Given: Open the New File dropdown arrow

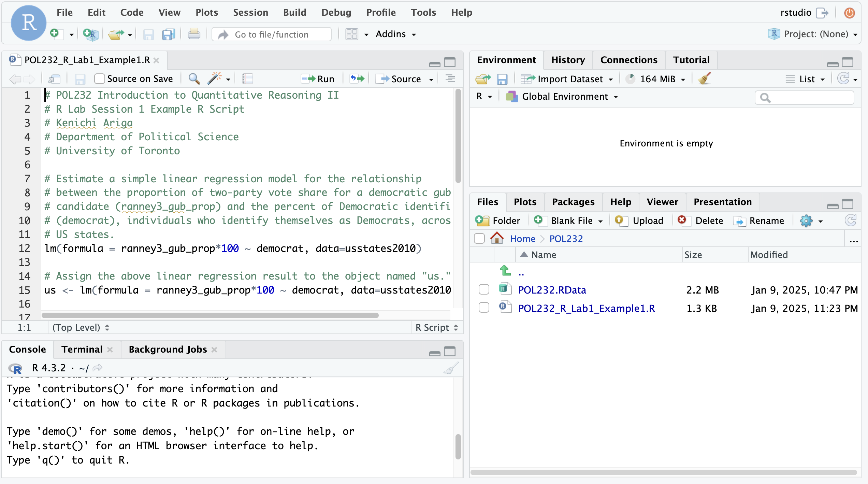Looking at the screenshot, I should 71,34.
